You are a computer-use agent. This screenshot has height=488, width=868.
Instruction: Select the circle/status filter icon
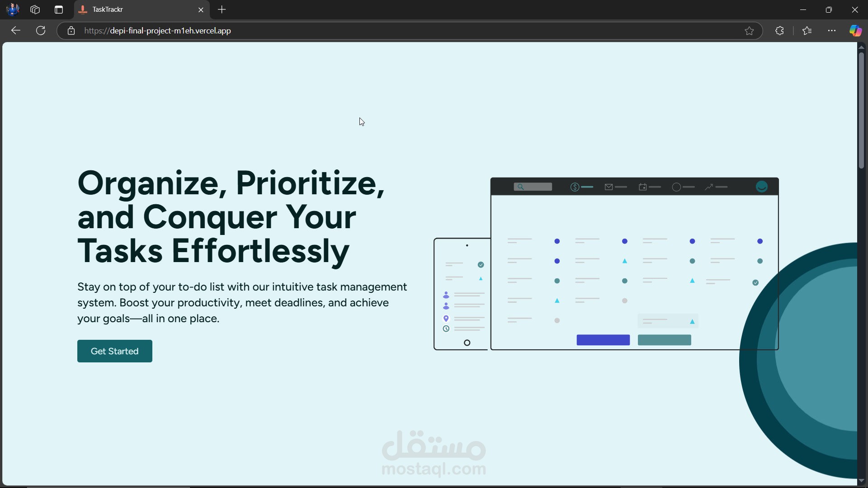click(x=676, y=187)
